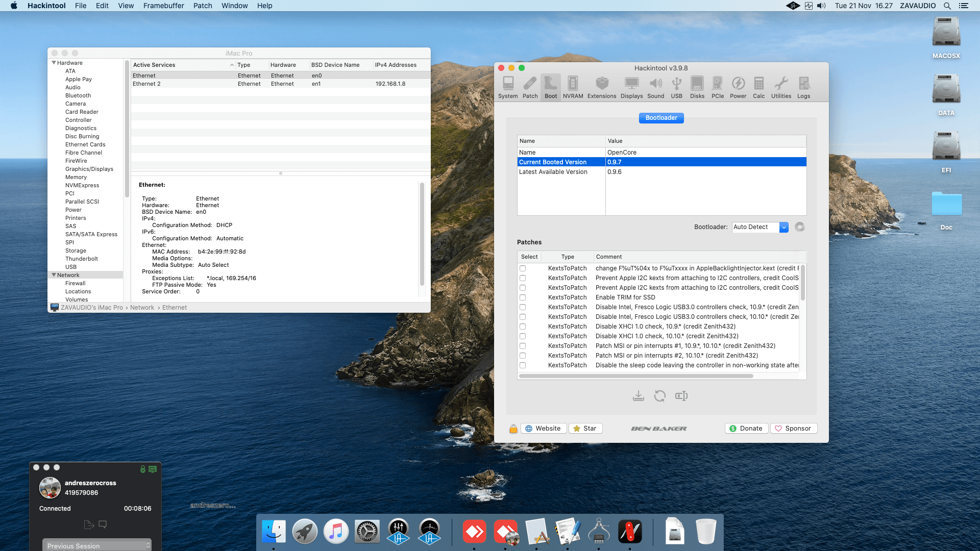Collapse the Hardware tree in System Information
Screen dimensions: 980x551
(54, 63)
